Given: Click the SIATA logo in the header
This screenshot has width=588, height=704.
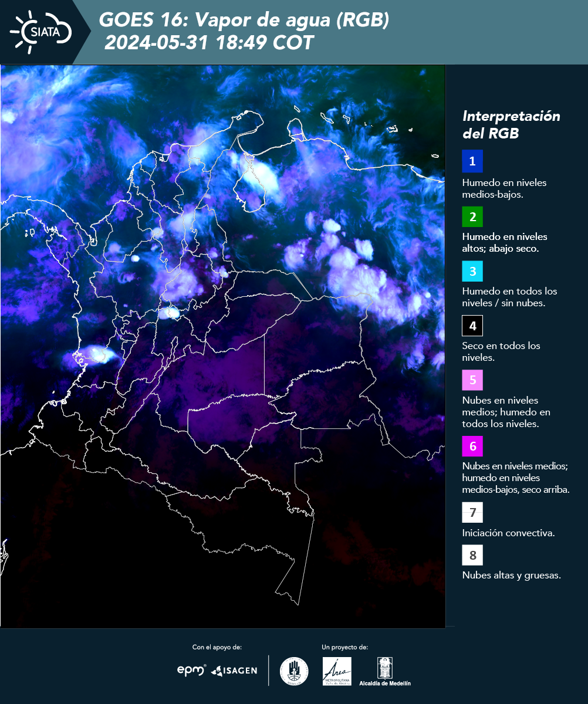Looking at the screenshot, I should coord(41,32).
